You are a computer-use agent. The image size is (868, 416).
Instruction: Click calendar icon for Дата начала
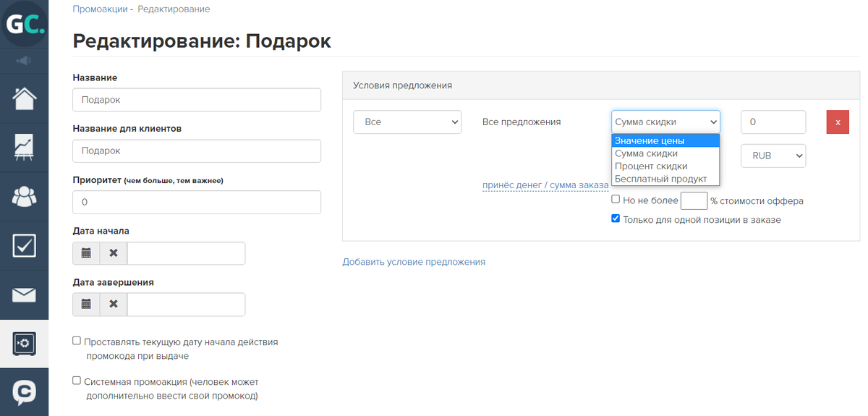[x=86, y=253]
